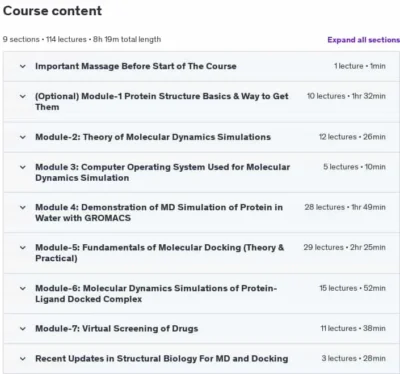This screenshot has width=400, height=374.
Task: Open Important Massage Before Start title
Action: pos(136,66)
